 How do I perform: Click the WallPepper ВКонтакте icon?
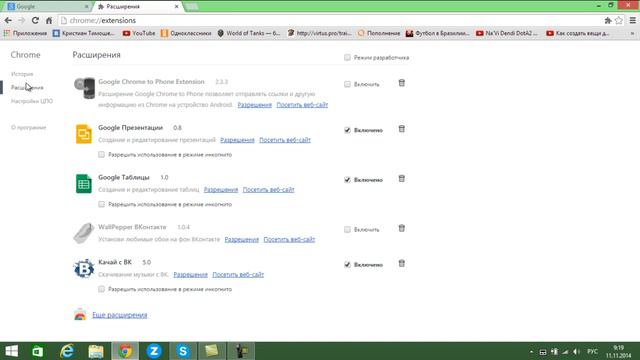(84, 233)
